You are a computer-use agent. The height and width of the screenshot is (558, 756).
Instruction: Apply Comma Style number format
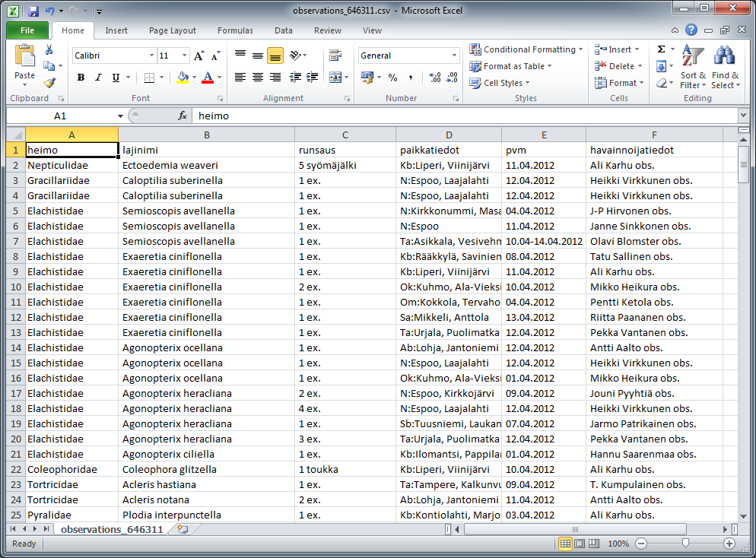[410, 77]
